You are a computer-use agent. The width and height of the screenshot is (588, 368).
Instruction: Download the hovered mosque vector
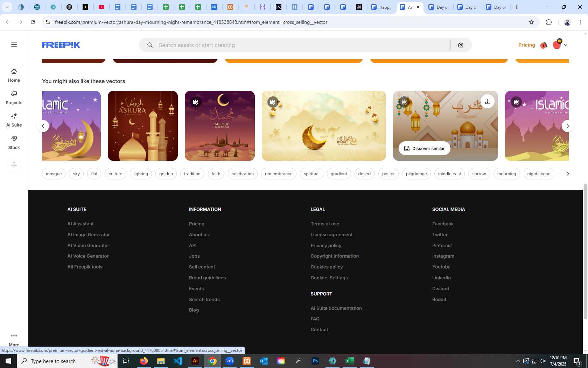(x=488, y=101)
